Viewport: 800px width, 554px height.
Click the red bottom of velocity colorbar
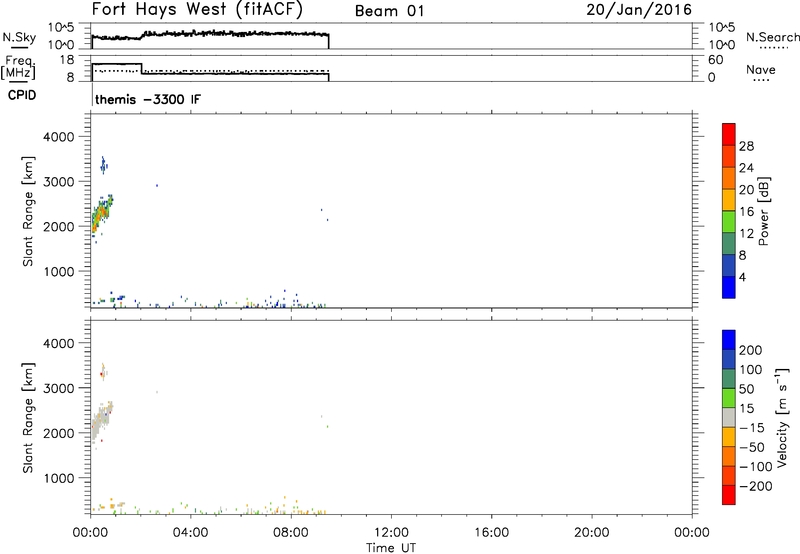point(729,495)
